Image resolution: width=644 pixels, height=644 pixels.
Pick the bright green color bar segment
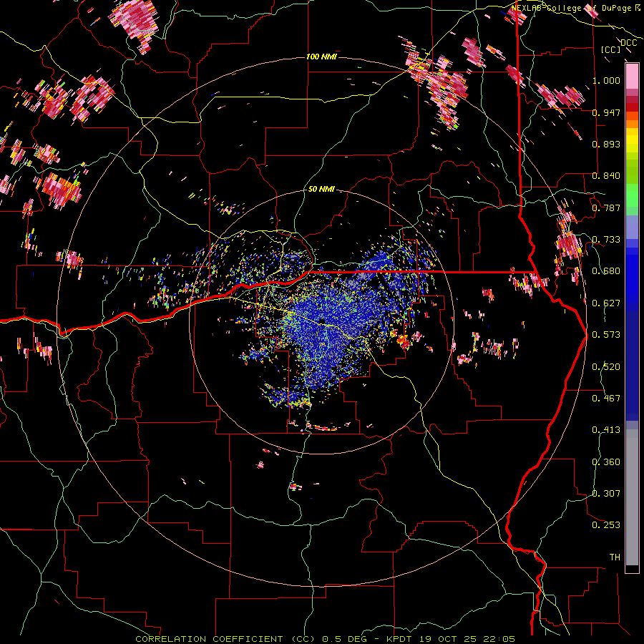point(632,195)
